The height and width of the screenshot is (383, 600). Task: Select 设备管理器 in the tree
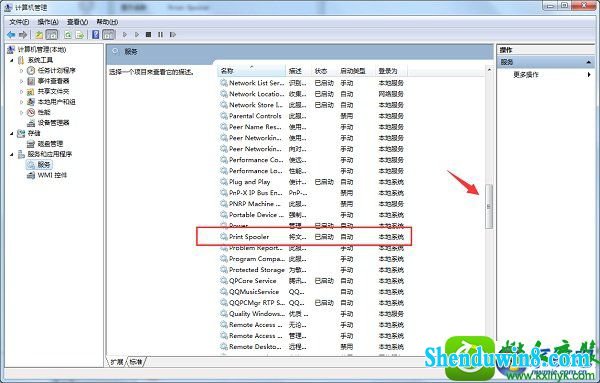click(x=54, y=123)
